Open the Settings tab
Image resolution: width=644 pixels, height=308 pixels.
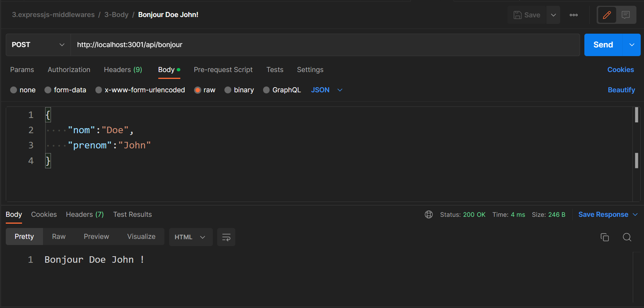(x=310, y=70)
